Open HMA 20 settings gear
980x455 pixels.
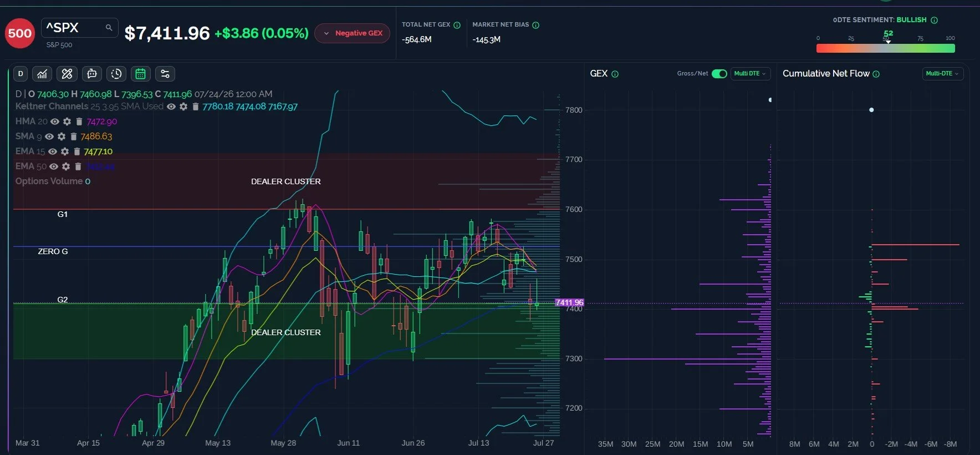pos(67,122)
